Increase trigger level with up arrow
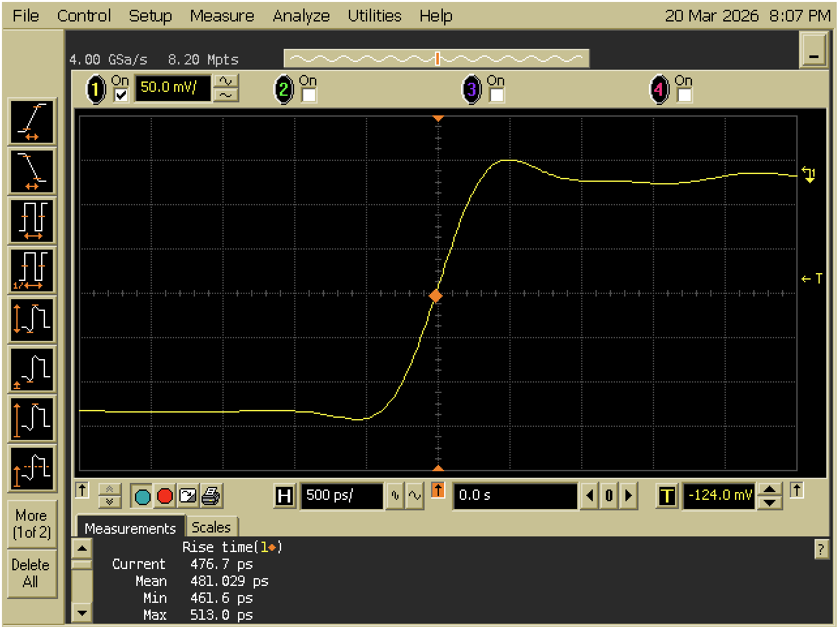840x627 pixels. point(770,490)
